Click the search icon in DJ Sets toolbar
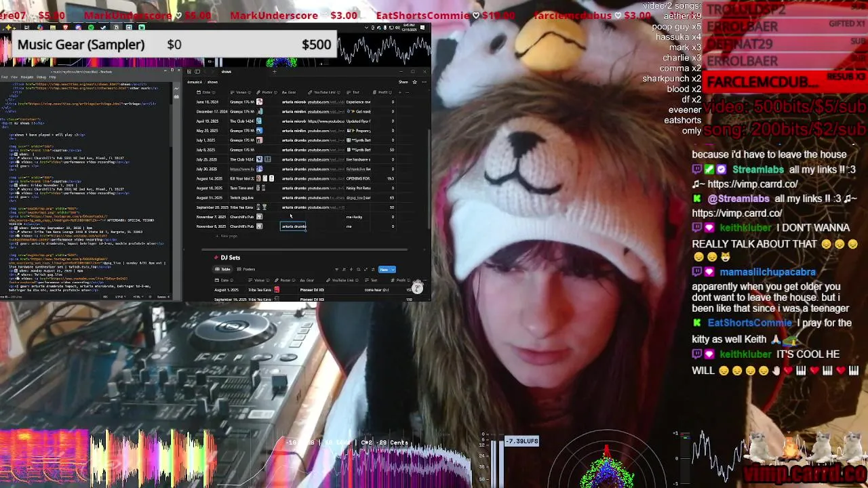 tap(358, 270)
